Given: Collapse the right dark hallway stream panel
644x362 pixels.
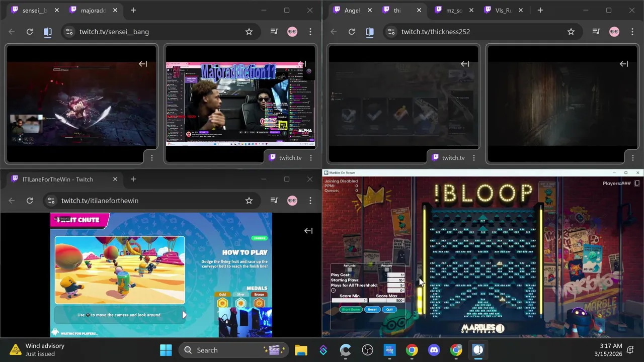Looking at the screenshot, I should coord(624,64).
